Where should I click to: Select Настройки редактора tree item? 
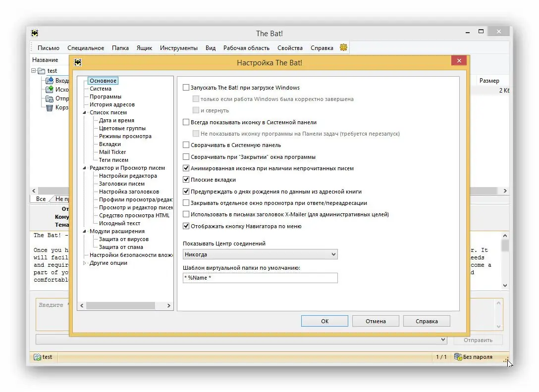(x=128, y=176)
